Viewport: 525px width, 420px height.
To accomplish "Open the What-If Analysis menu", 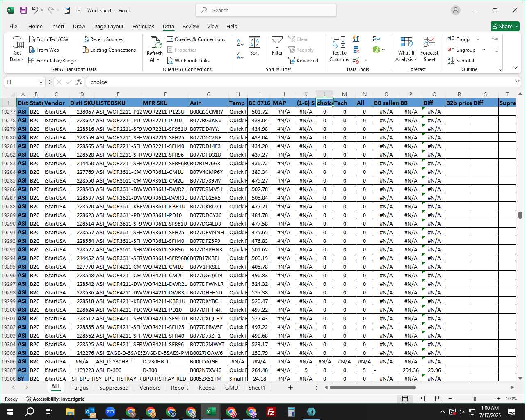I will 406,56.
